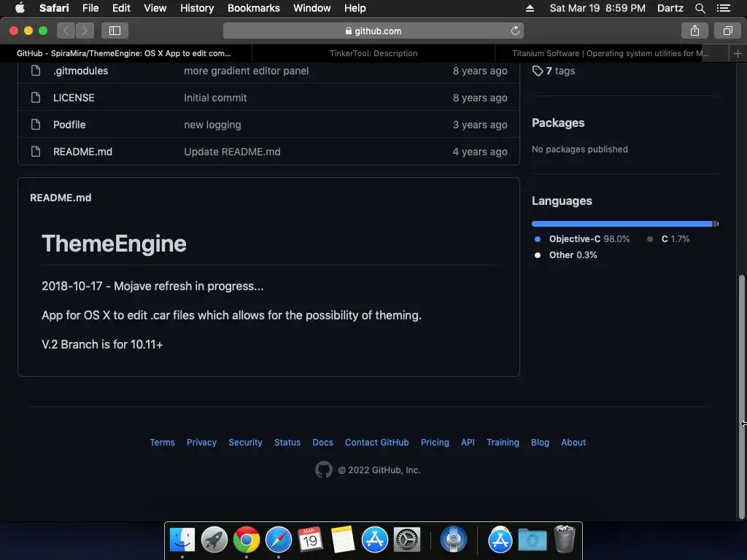747x560 pixels.
Task: Click the vertical page scrollbar thumb
Action: coord(741,397)
